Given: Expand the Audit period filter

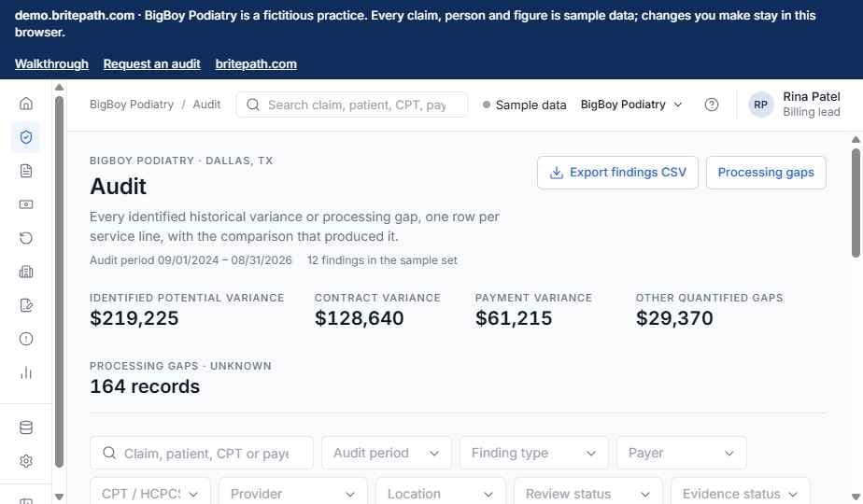Looking at the screenshot, I should point(387,453).
